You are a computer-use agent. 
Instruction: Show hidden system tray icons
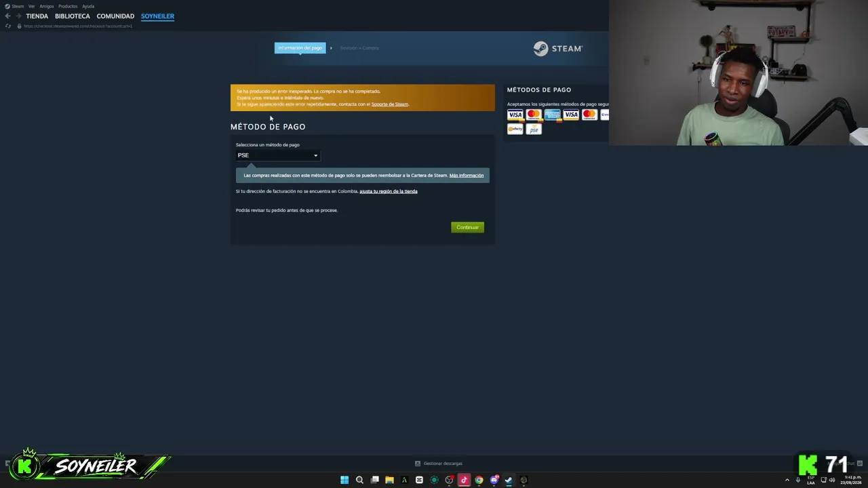pyautogui.click(x=787, y=480)
